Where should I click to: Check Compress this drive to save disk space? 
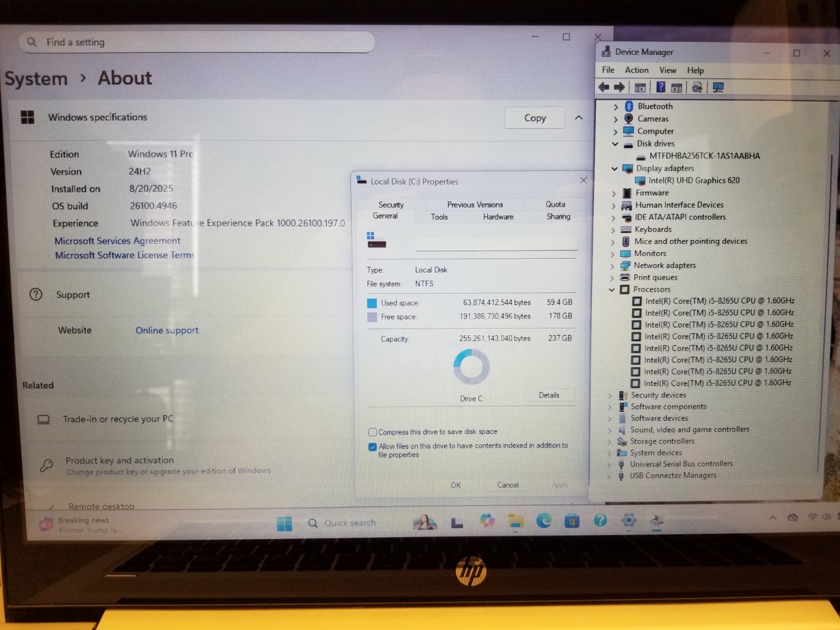pos(373,432)
